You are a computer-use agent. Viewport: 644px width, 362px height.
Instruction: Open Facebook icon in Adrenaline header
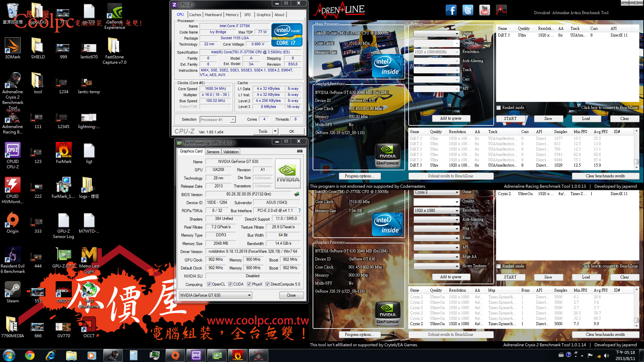pyautogui.click(x=451, y=10)
